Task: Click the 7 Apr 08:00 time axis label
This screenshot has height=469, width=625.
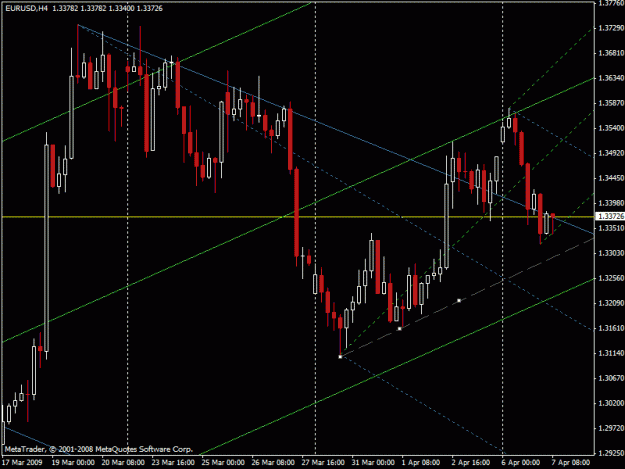Action: 571,463
